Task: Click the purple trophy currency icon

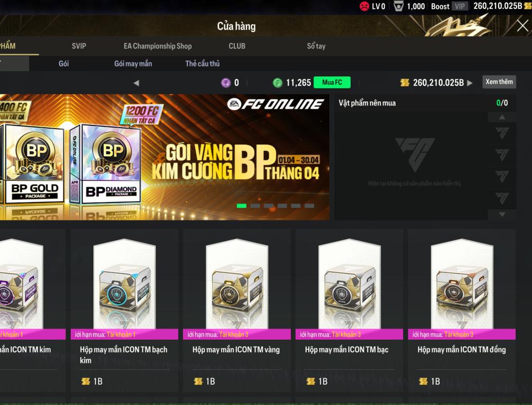Action: 226,83
